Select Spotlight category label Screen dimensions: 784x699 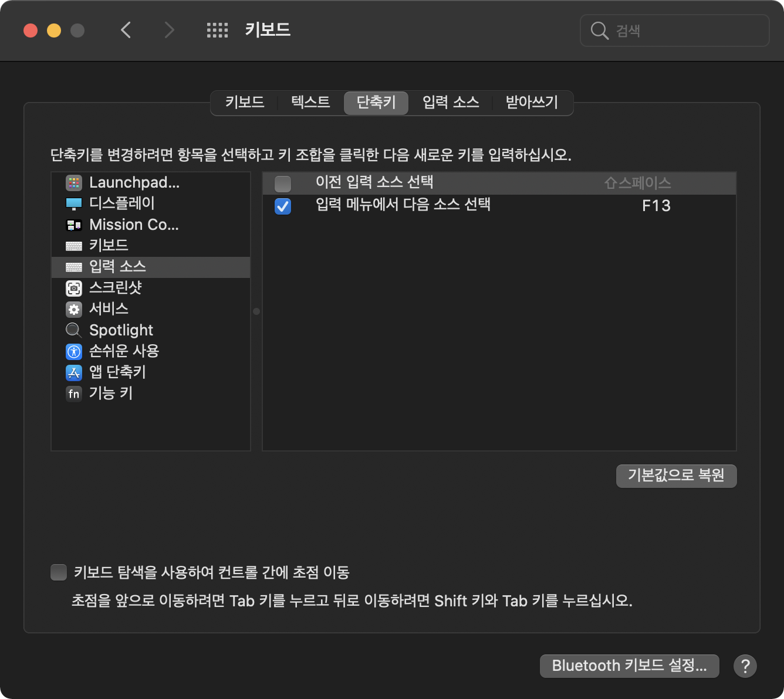click(x=121, y=330)
